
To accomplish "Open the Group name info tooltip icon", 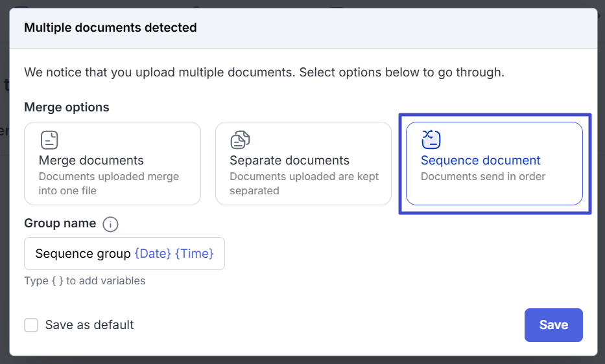I will [x=110, y=224].
